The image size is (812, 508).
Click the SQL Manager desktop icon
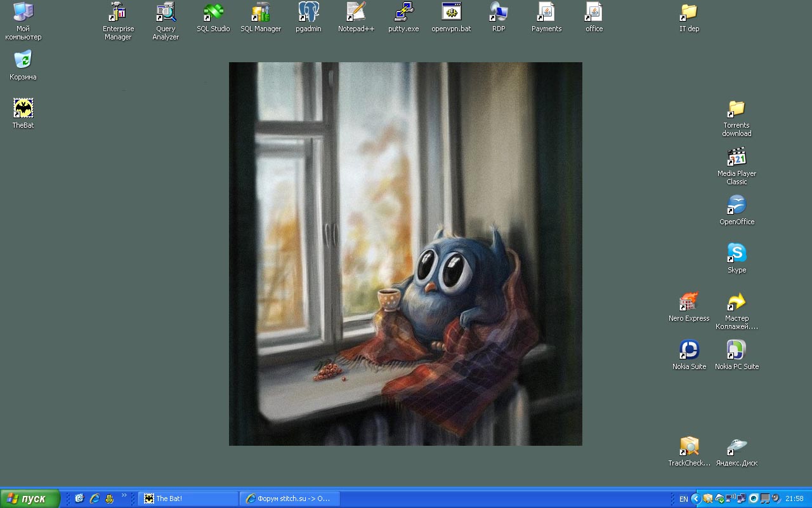coord(261,17)
